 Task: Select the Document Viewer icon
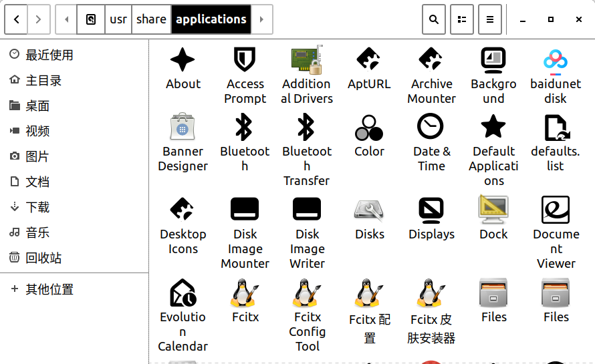coord(556,210)
